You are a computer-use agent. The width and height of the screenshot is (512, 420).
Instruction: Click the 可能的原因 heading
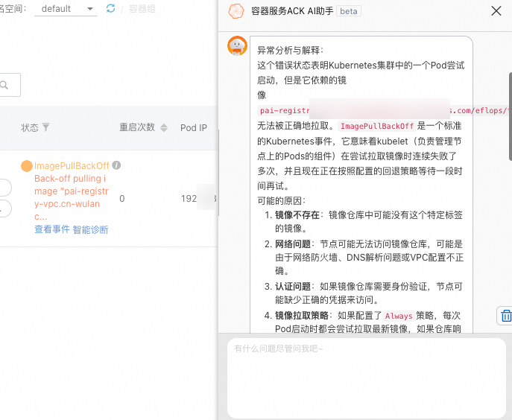282,201
